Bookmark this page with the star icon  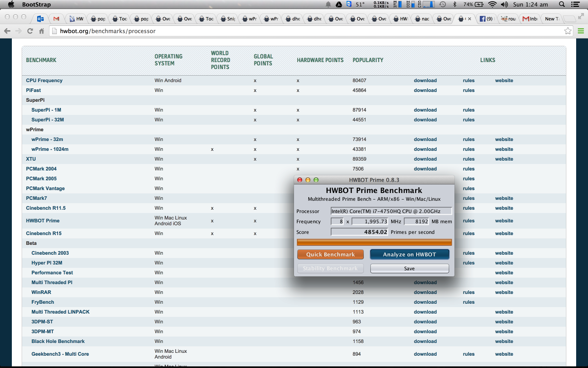pos(568,31)
